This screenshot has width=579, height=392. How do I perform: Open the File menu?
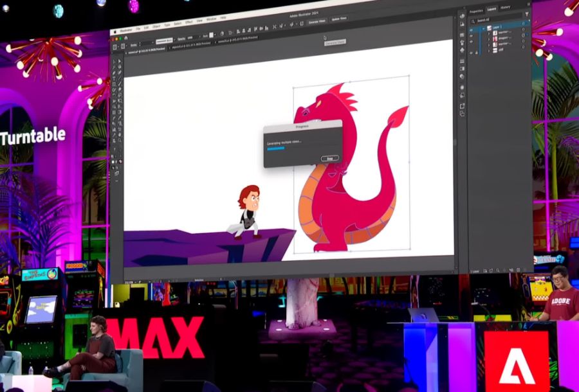click(x=138, y=29)
